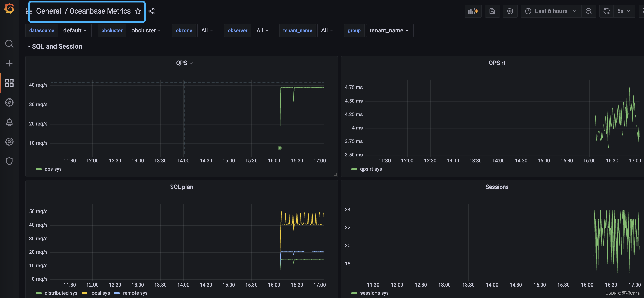
Task: Click the SQL plan panel title
Action: 182,187
